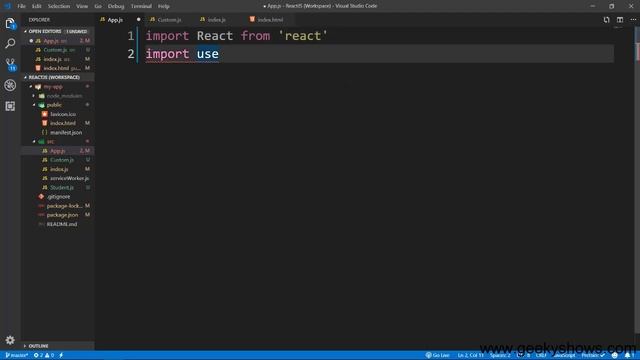Open the Manage gear at sidebar bottom
This screenshot has width=640, height=360.
tap(10, 340)
